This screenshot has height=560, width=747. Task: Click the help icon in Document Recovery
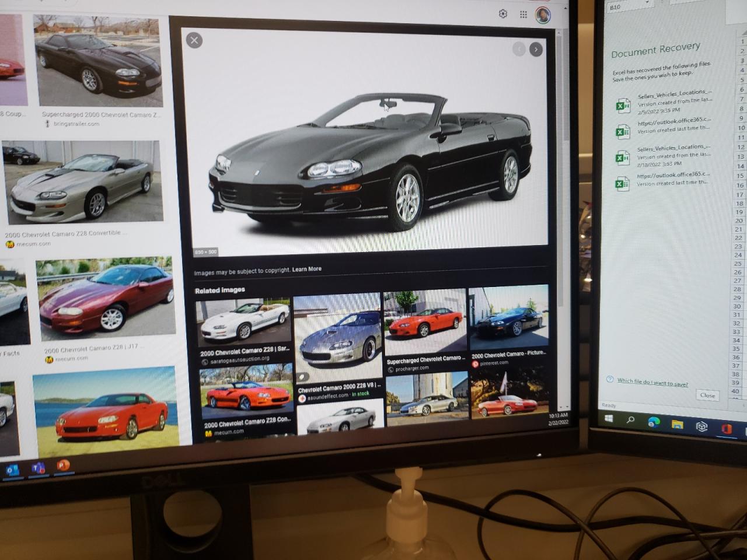(610, 379)
